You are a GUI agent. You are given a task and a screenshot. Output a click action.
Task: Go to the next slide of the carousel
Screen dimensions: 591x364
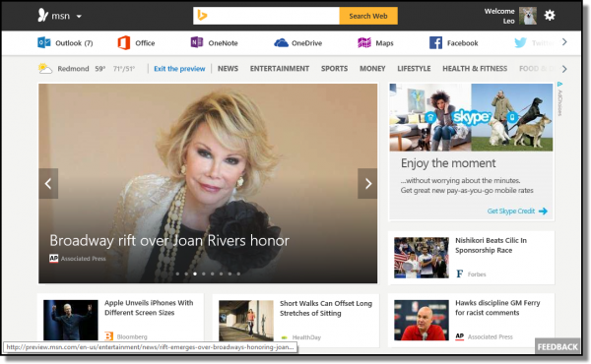367,183
